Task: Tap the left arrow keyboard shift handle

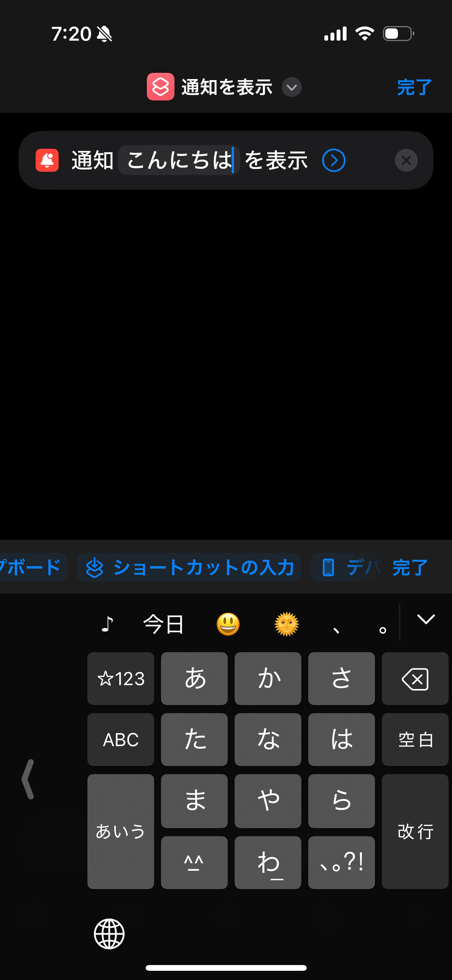Action: pos(28,779)
